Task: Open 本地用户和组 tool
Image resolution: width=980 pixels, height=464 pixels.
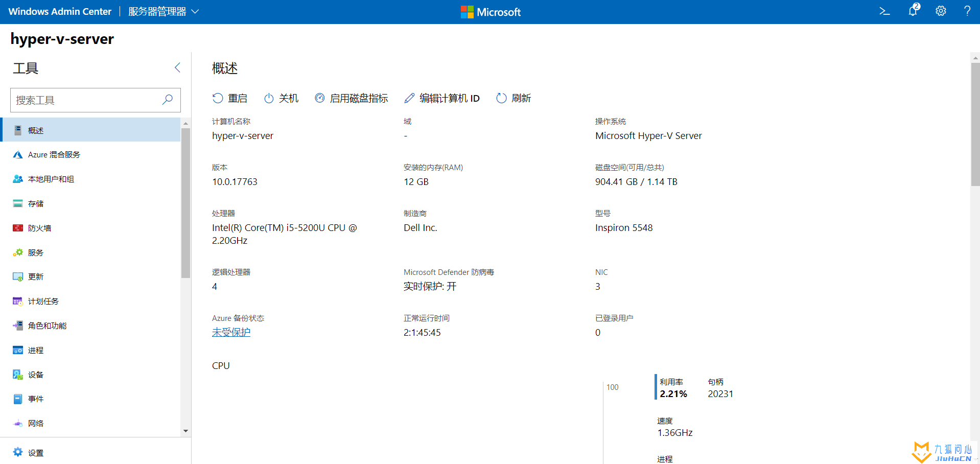Action: pyautogui.click(x=91, y=179)
